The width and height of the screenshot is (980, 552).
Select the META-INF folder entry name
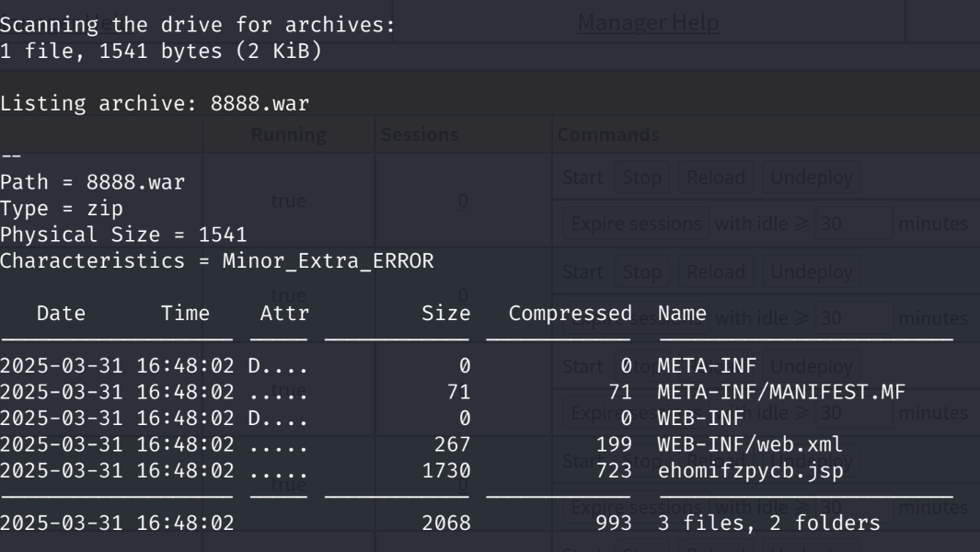707,366
